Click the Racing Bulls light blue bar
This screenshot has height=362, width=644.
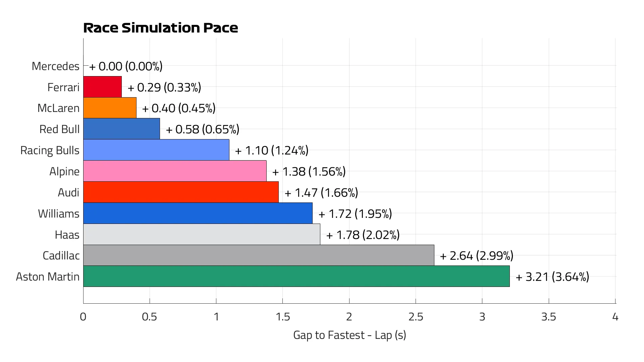pyautogui.click(x=156, y=150)
